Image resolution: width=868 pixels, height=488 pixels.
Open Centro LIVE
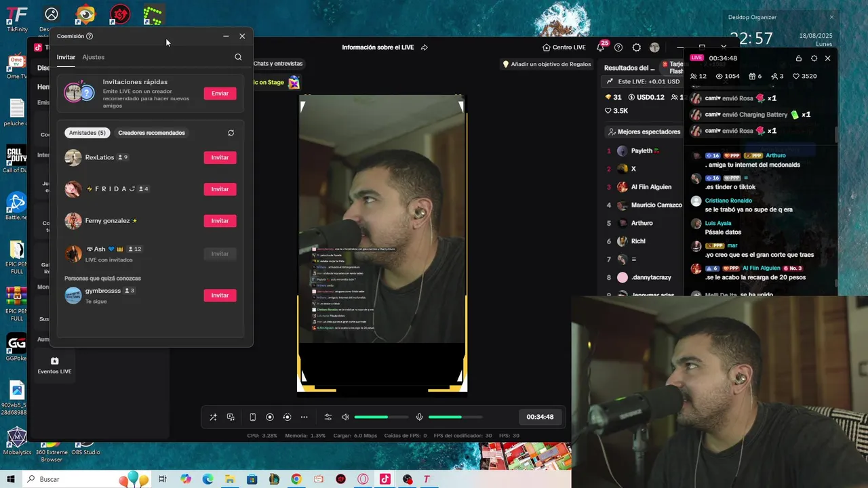pyautogui.click(x=564, y=47)
